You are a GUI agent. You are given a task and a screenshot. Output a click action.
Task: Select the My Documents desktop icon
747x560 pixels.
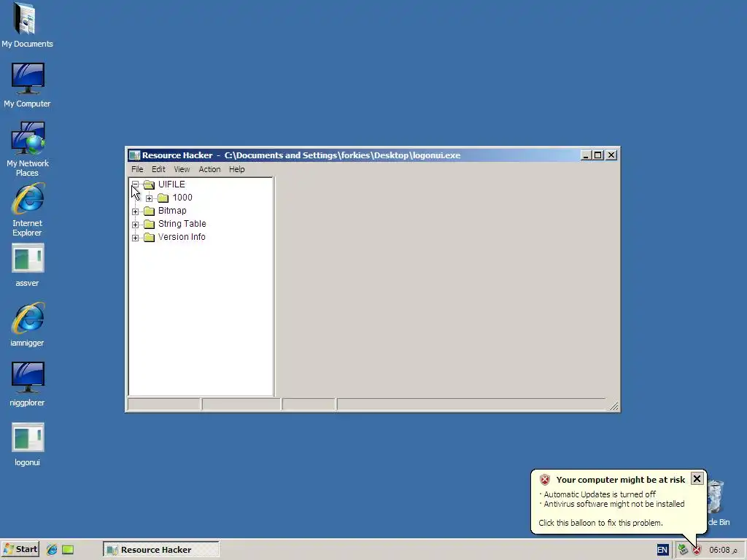(27, 26)
